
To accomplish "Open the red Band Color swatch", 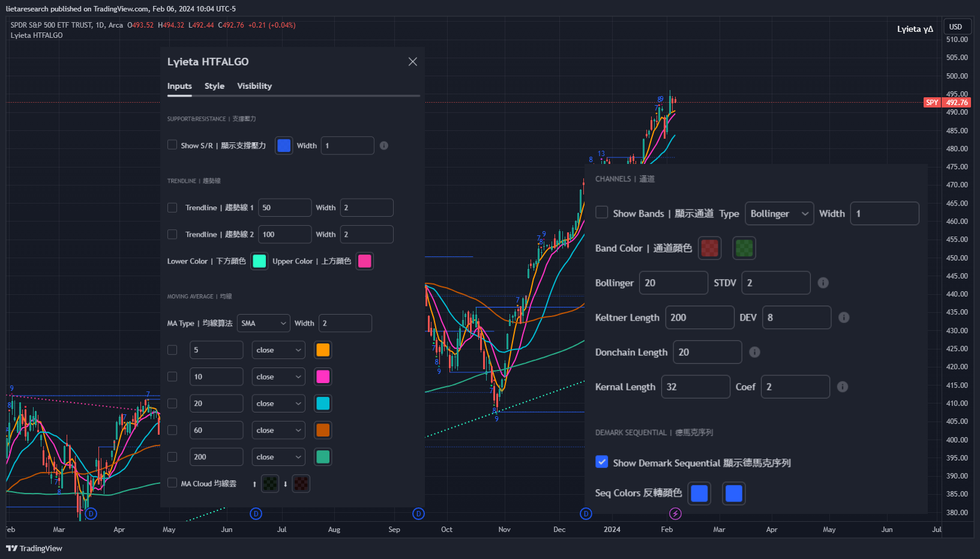I will (710, 248).
